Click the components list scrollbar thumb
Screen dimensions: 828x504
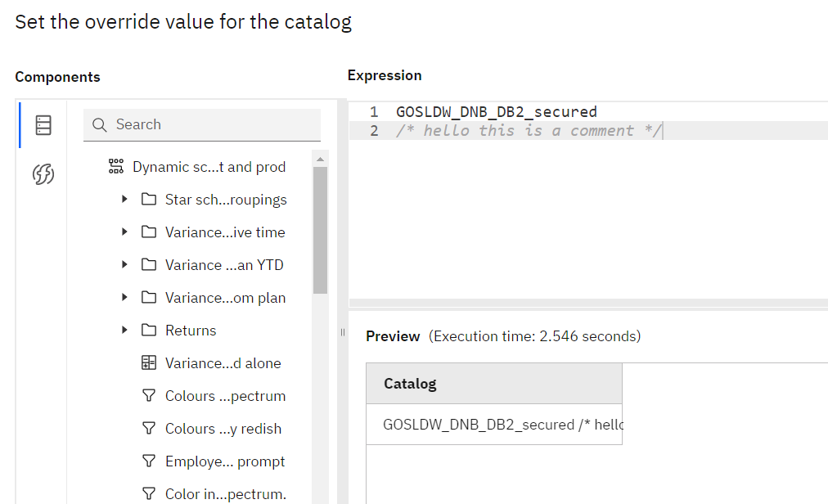click(x=320, y=231)
